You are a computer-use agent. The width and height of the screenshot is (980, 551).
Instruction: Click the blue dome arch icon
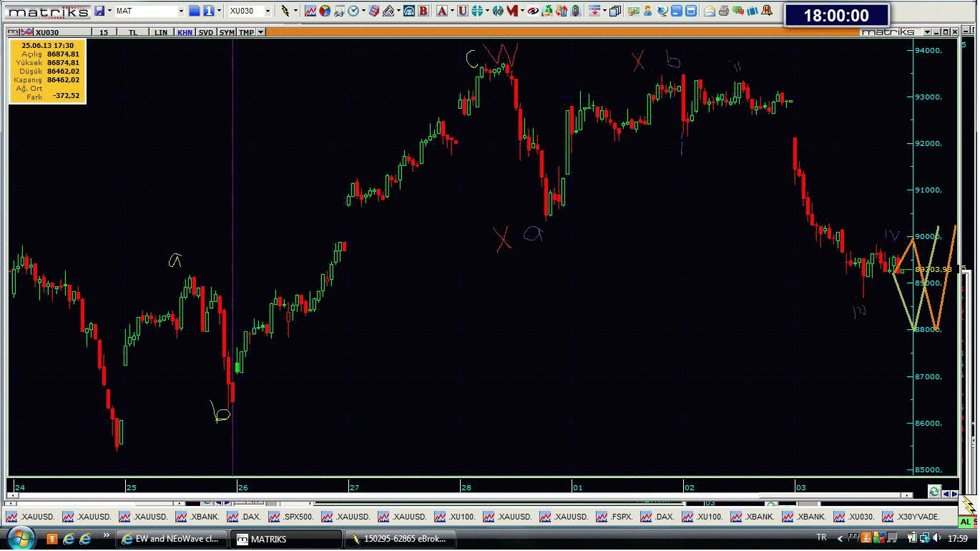point(409,11)
